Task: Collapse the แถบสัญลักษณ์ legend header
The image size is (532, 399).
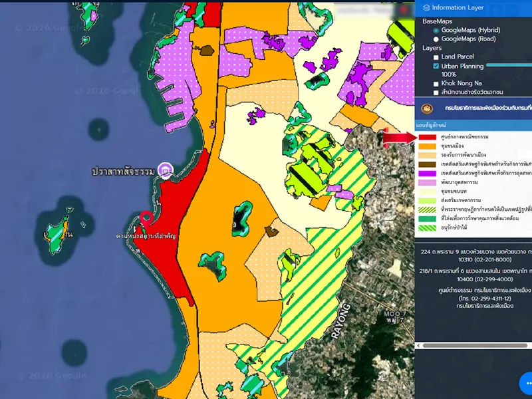Action: (x=430, y=125)
